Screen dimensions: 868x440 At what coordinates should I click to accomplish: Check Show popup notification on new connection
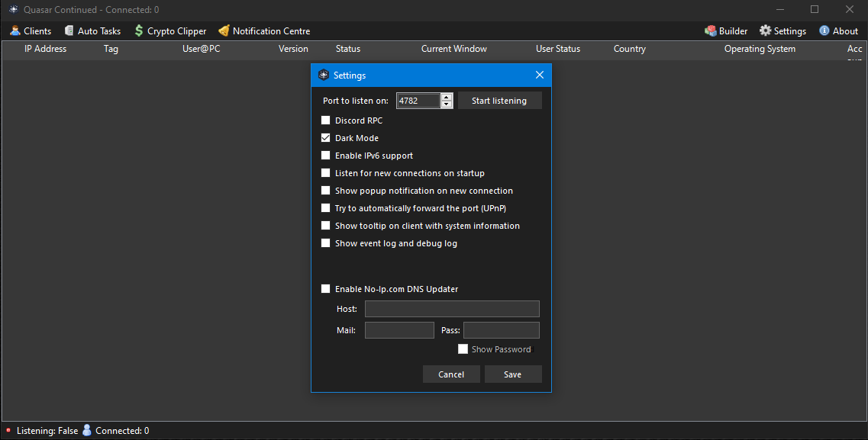pos(325,191)
